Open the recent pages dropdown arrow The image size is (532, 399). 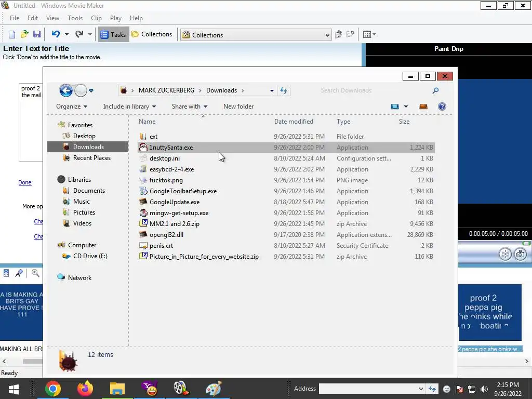pyautogui.click(x=91, y=90)
